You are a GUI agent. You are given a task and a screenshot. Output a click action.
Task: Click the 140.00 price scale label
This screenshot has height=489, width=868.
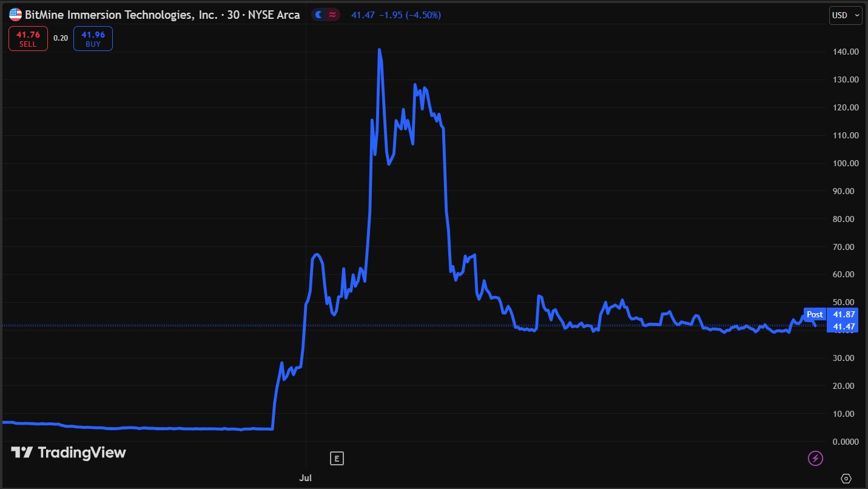point(844,52)
